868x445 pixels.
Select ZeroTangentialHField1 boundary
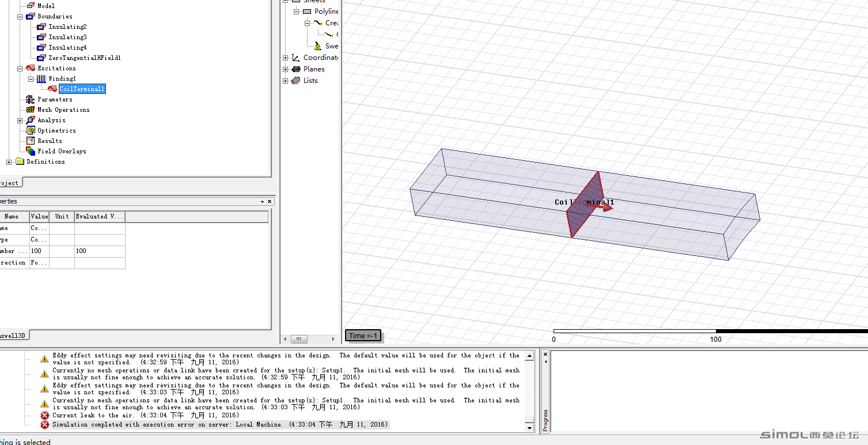85,58
